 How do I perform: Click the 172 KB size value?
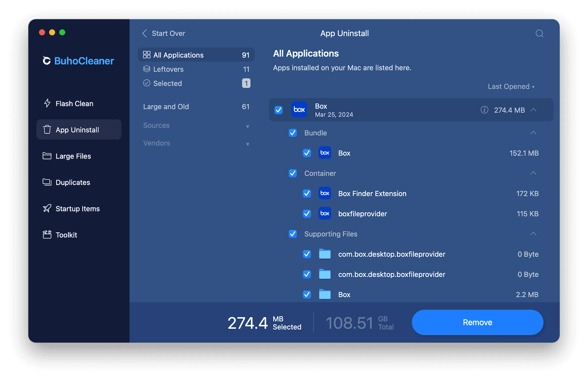pyautogui.click(x=527, y=193)
